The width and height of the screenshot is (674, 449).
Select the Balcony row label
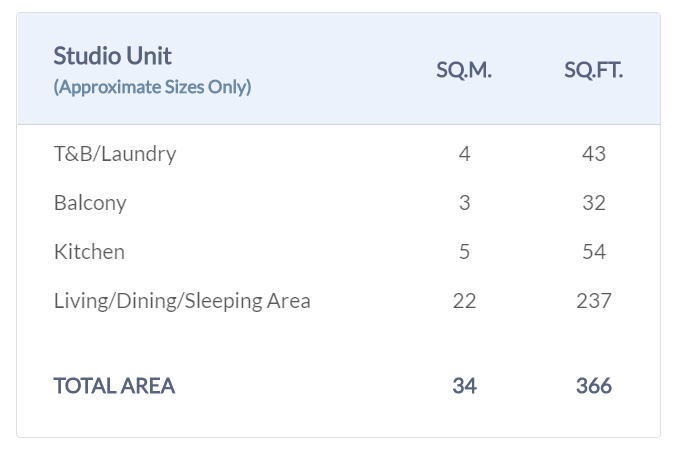pyautogui.click(x=90, y=203)
